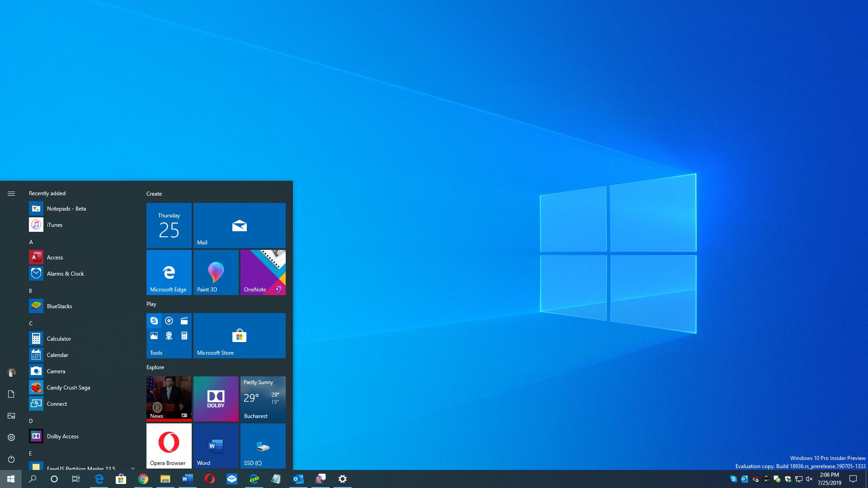Open Microsoft Store tile
Screen dimensions: 868x488
pyautogui.click(x=238, y=335)
